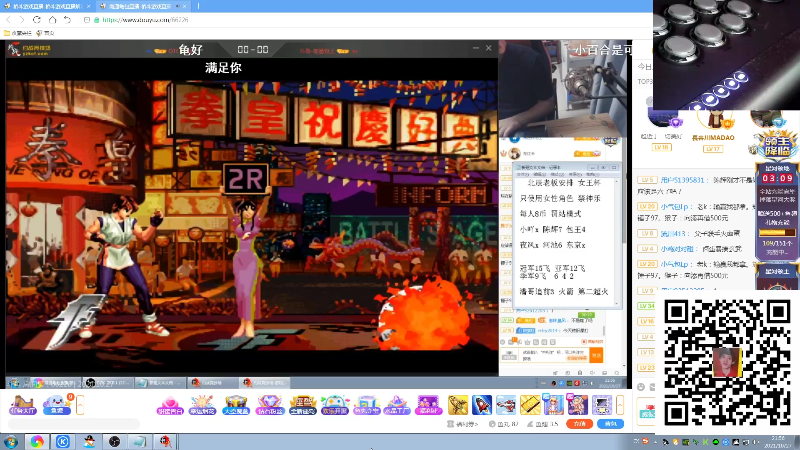Open the first gift hall icon at far left
This screenshot has width=800, height=450.
click(22, 405)
